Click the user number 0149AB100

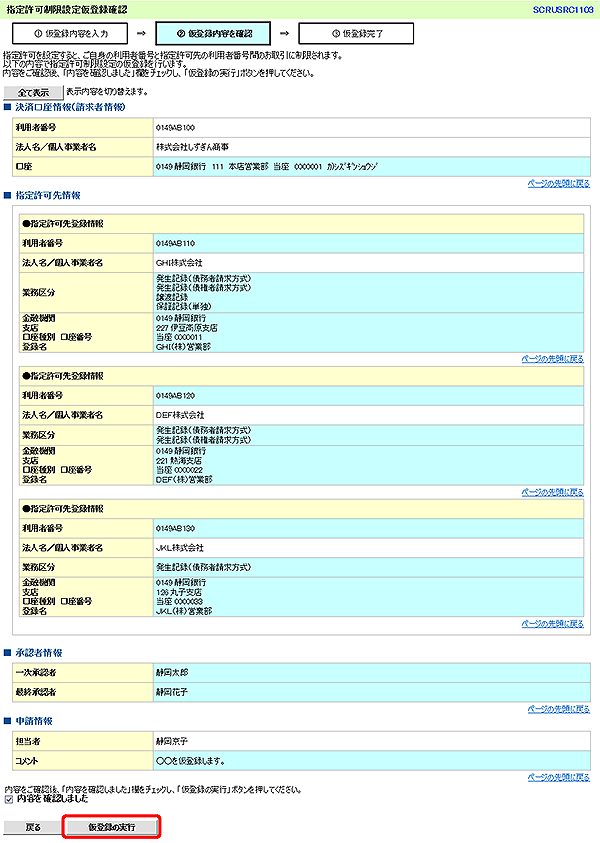click(175, 128)
